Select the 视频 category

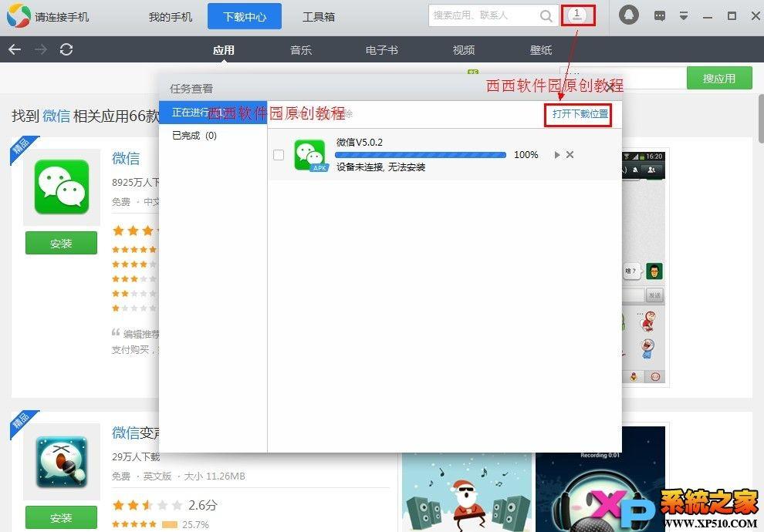click(463, 49)
